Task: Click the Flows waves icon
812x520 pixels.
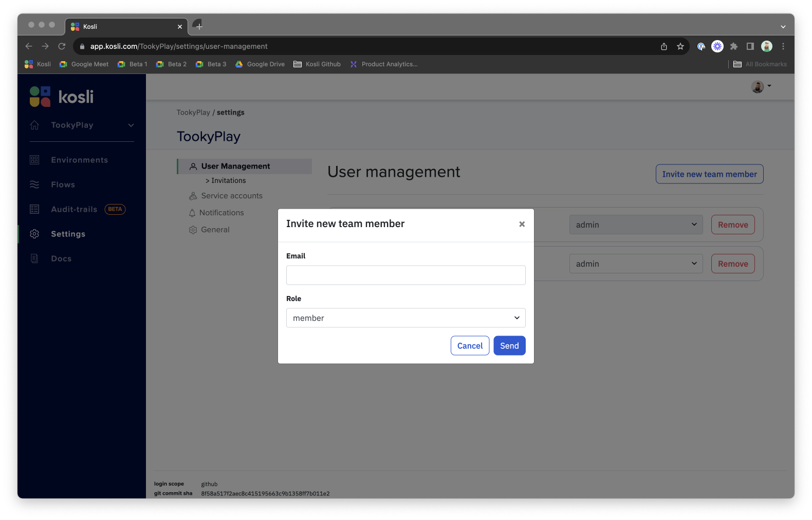Action: (34, 184)
